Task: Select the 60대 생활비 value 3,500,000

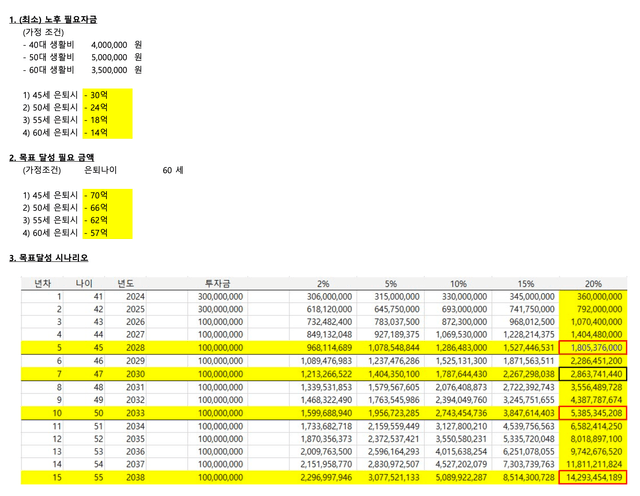Action: tap(109, 70)
